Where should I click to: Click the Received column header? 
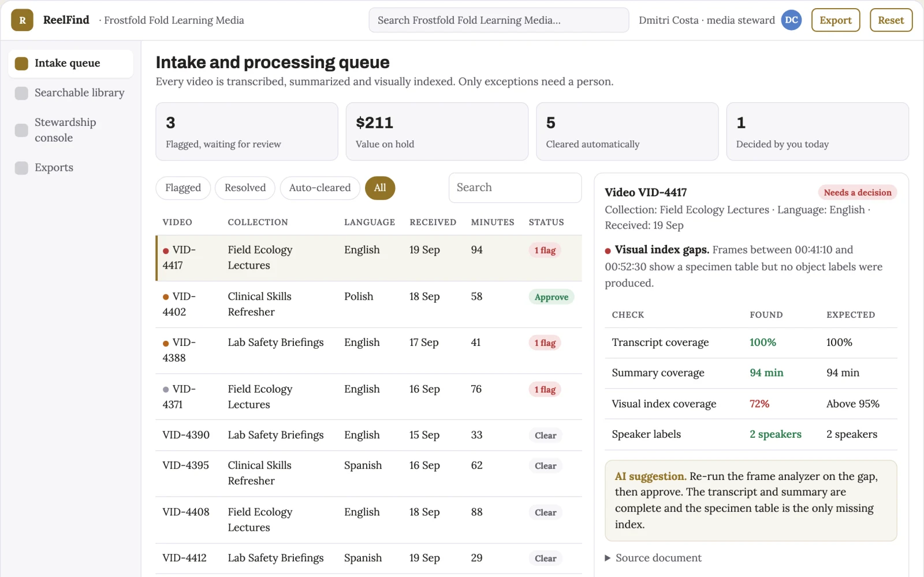(433, 222)
